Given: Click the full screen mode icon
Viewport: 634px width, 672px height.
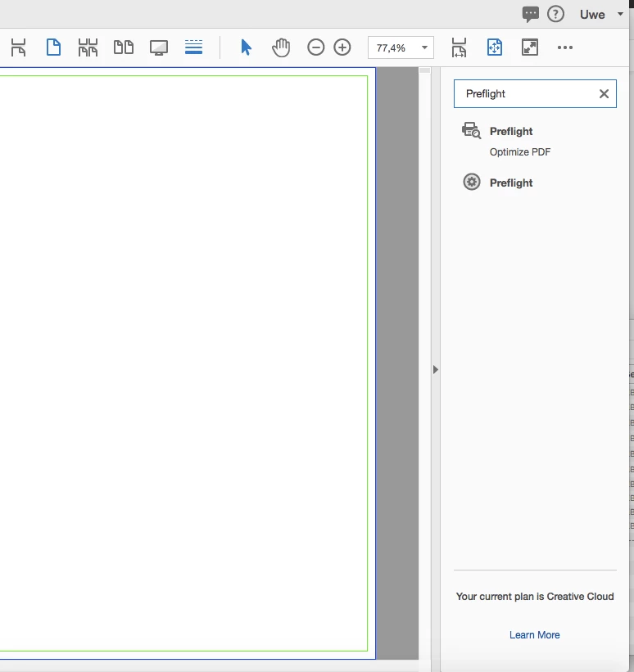Looking at the screenshot, I should pyautogui.click(x=530, y=47).
